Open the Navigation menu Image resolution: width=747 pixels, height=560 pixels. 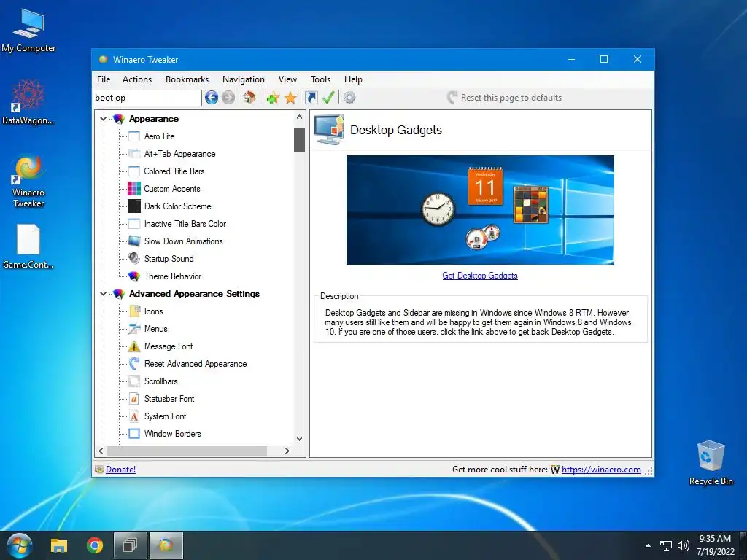(x=244, y=79)
